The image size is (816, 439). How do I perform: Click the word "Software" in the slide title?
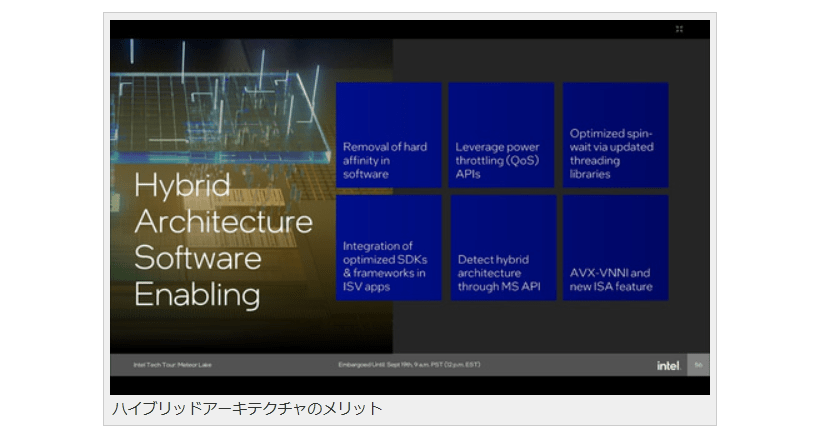click(196, 257)
